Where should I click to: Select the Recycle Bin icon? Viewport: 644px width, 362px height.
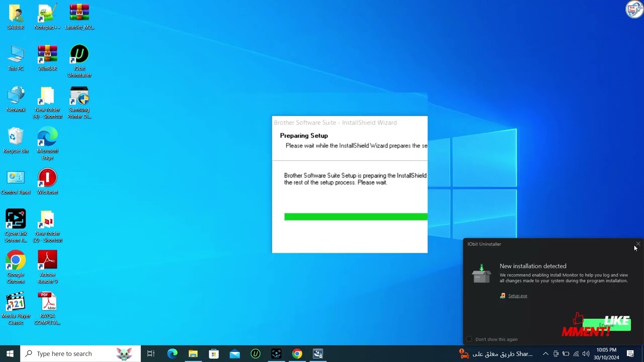pos(16,141)
